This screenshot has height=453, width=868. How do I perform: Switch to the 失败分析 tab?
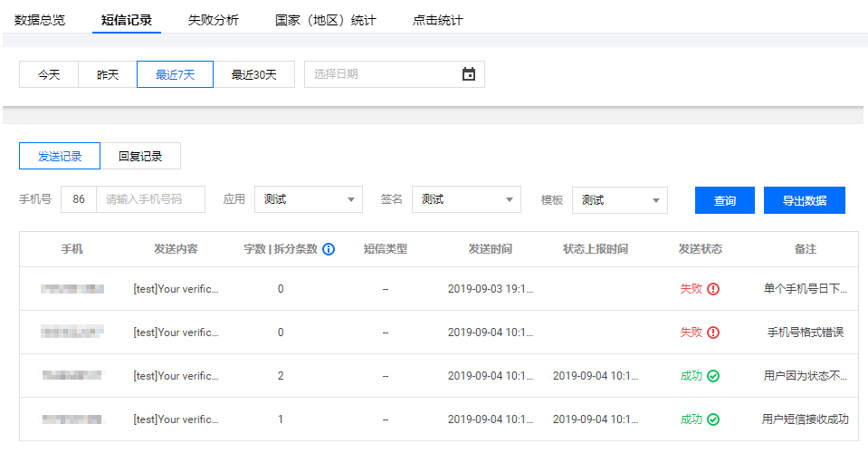(x=214, y=20)
